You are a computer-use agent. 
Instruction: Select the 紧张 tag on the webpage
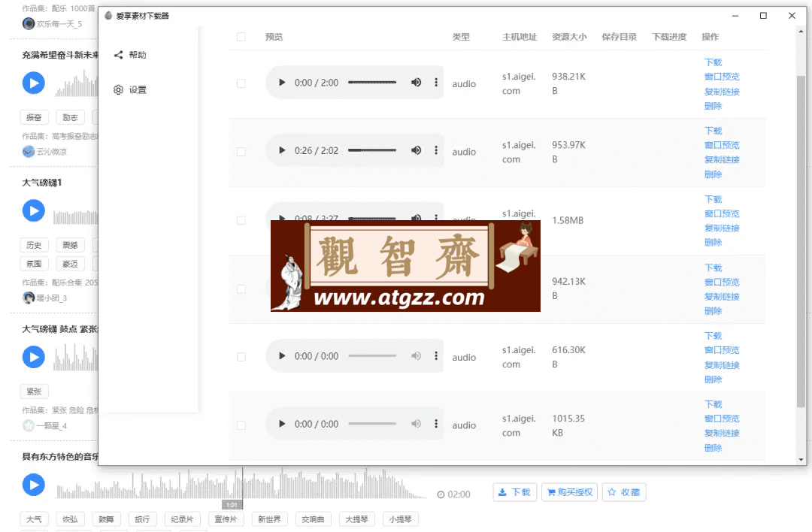click(x=34, y=391)
